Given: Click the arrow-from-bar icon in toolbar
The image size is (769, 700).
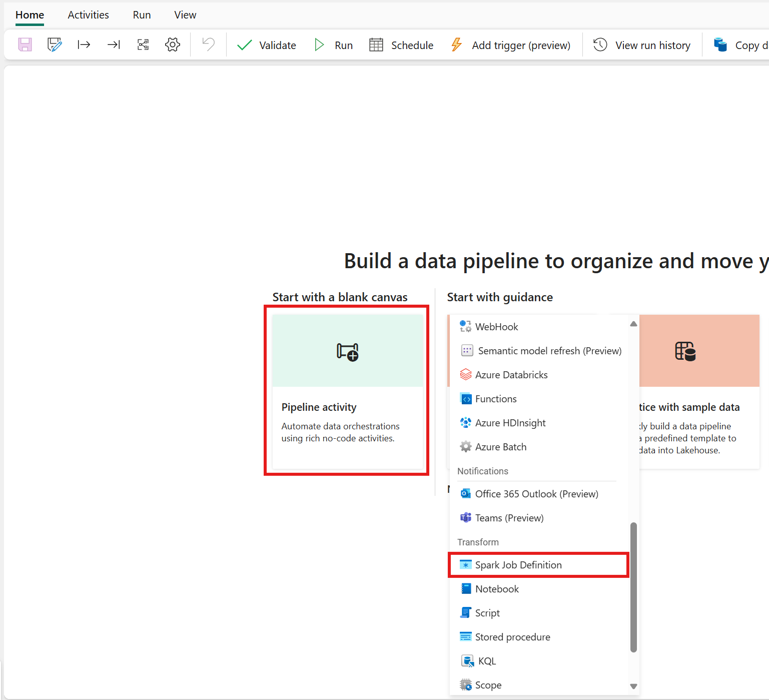Looking at the screenshot, I should pyautogui.click(x=84, y=45).
